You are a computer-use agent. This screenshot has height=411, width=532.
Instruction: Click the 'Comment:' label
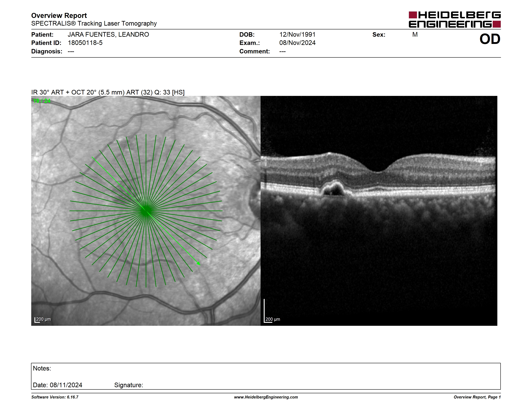255,51
